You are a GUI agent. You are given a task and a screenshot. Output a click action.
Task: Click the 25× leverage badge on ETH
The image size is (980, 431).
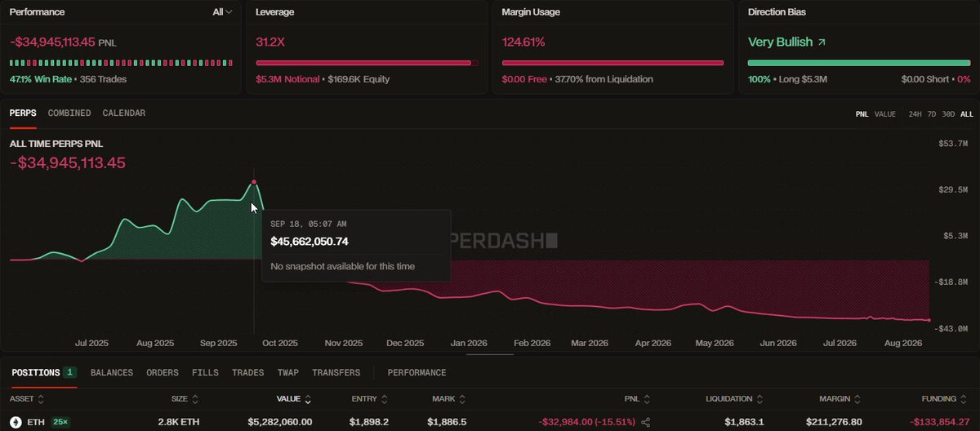60,422
